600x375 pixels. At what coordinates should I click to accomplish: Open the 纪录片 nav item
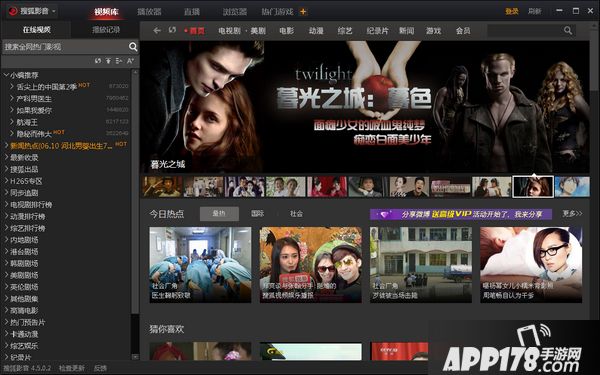coord(377,31)
